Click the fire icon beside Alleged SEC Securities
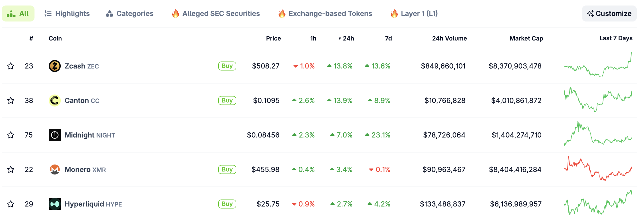This screenshot has height=221, width=644. point(175,13)
